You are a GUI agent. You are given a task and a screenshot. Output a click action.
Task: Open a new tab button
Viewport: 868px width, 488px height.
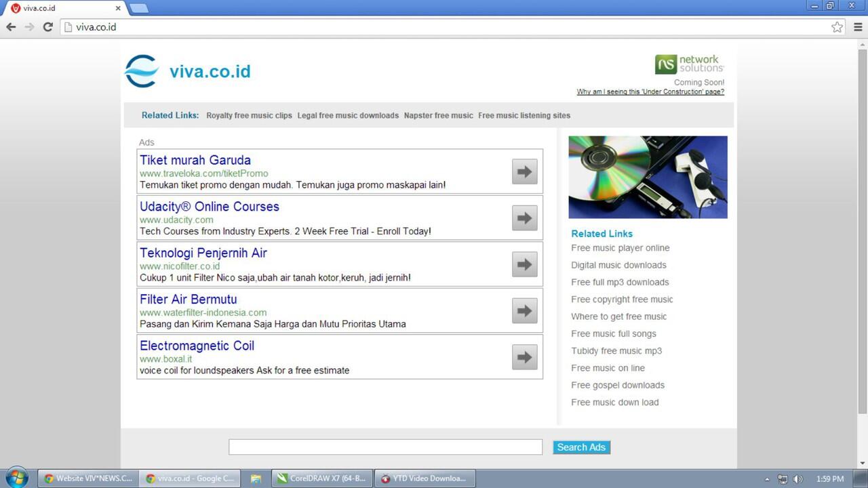pyautogui.click(x=138, y=8)
